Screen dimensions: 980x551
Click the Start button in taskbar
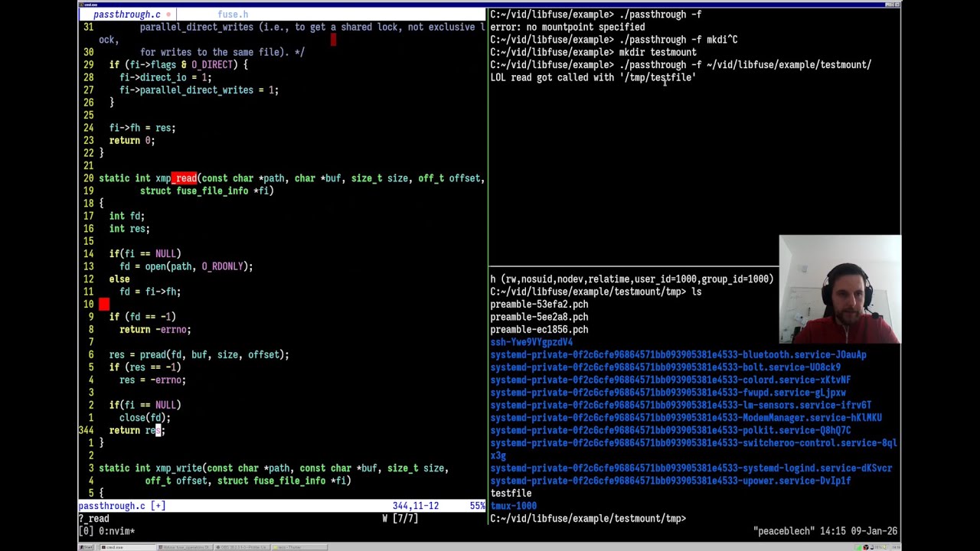click(x=87, y=547)
